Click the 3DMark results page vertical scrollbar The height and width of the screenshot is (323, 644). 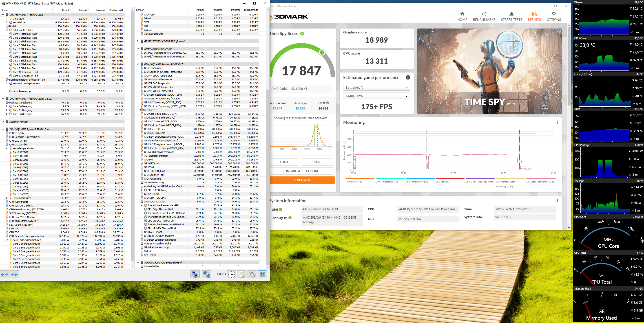tap(569, 66)
